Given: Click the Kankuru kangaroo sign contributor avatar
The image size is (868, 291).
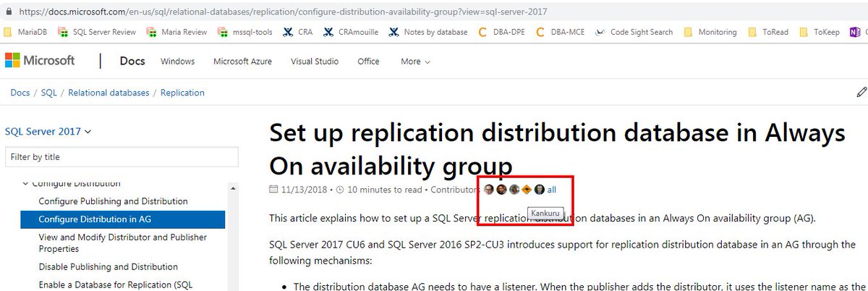Looking at the screenshot, I should coord(526,190).
